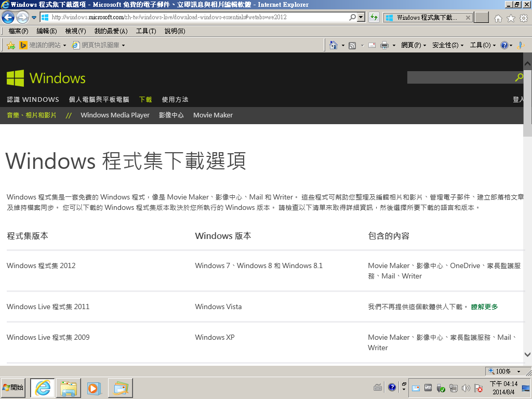Click the Windows Live 程式集 2009 text
This screenshot has height=399, width=532.
48,337
